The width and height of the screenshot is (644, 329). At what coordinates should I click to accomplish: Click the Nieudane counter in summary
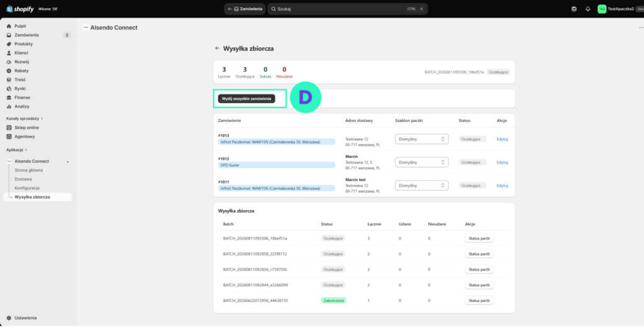tap(284, 72)
